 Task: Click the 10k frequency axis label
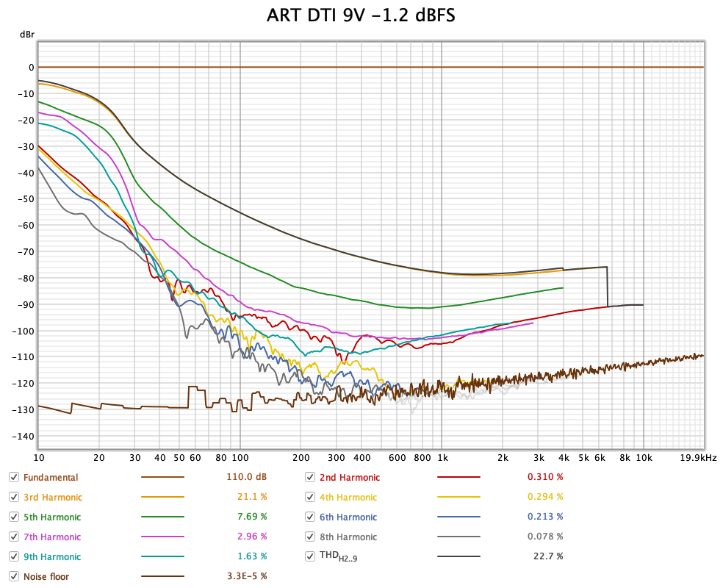click(x=644, y=458)
